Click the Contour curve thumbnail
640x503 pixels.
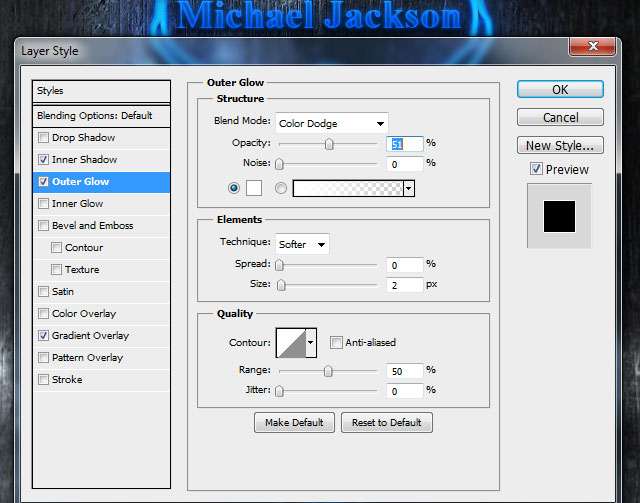coord(291,343)
